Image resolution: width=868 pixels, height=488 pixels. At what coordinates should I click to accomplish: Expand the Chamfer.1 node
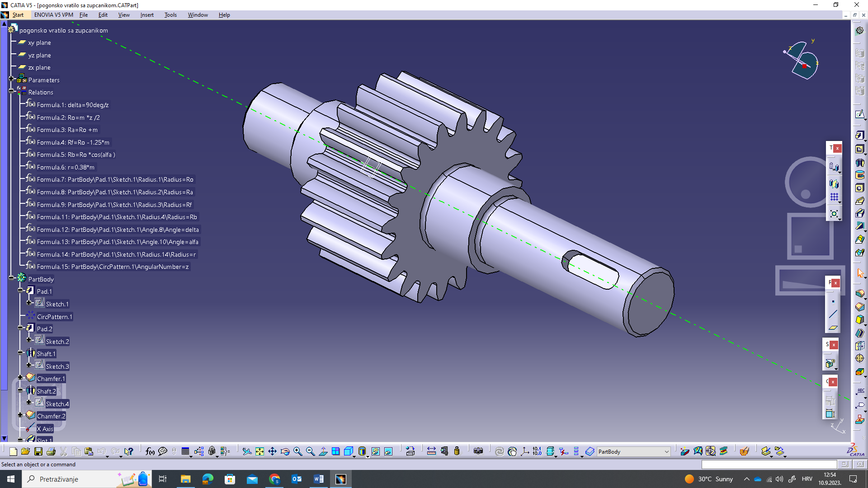[x=20, y=377]
